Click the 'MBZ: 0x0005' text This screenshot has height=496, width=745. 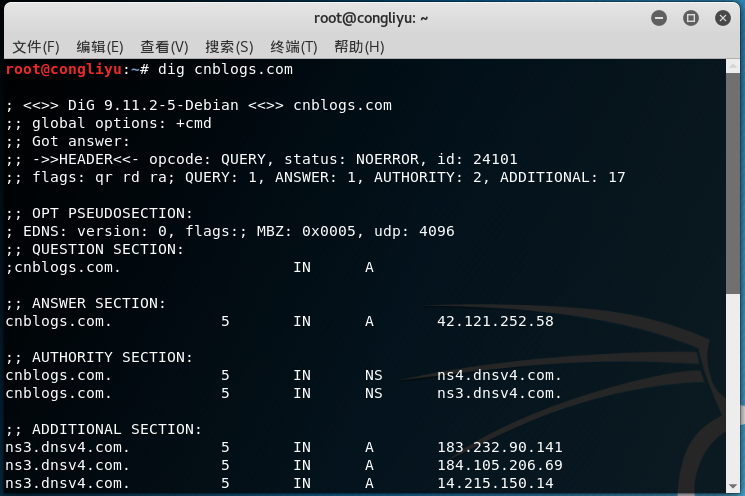pyautogui.click(x=306, y=231)
